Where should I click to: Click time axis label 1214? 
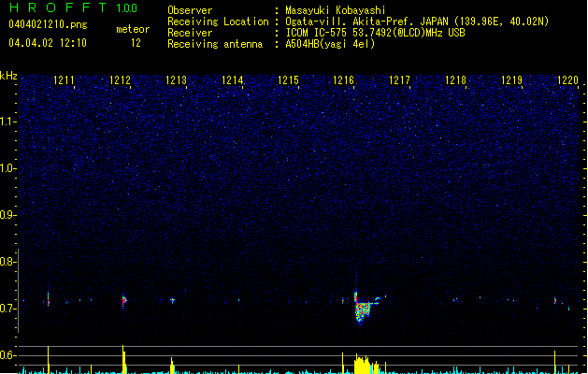tap(232, 80)
